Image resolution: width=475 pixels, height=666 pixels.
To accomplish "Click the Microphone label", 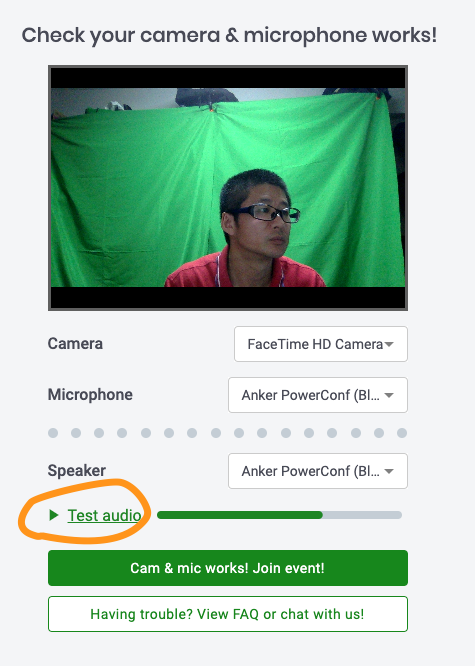I will coord(90,395).
